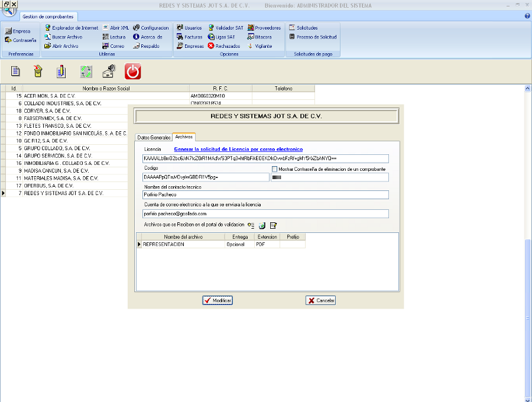The image size is (532, 402).
Task: Click the Nombre del contacto tecnico field
Action: click(265, 194)
